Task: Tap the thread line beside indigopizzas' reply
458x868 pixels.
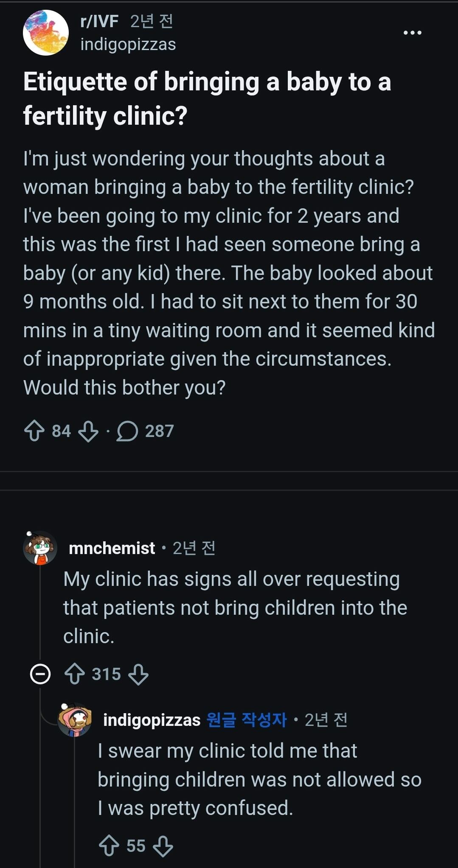Action: (75, 802)
